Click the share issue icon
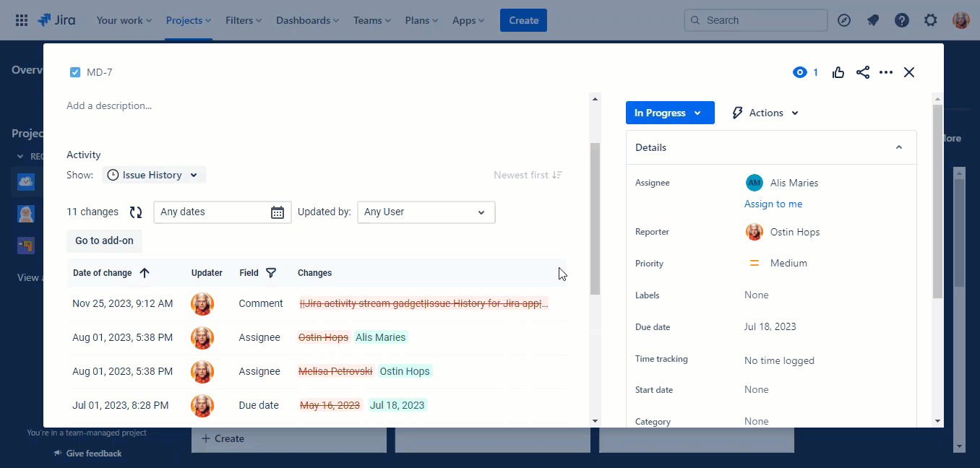 point(863,72)
